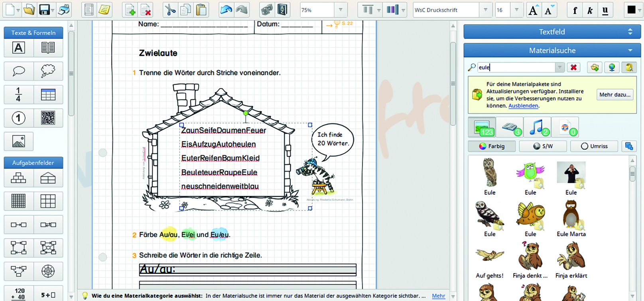Click the Mehr dazu... button
This screenshot has width=644, height=301.
click(614, 95)
